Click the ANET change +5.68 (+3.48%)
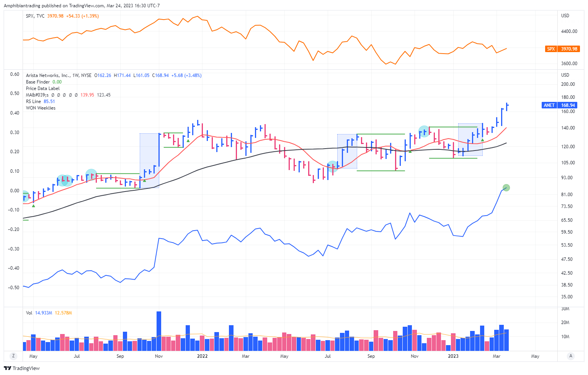Image resolution: width=588 pixels, height=375 pixels. click(186, 75)
